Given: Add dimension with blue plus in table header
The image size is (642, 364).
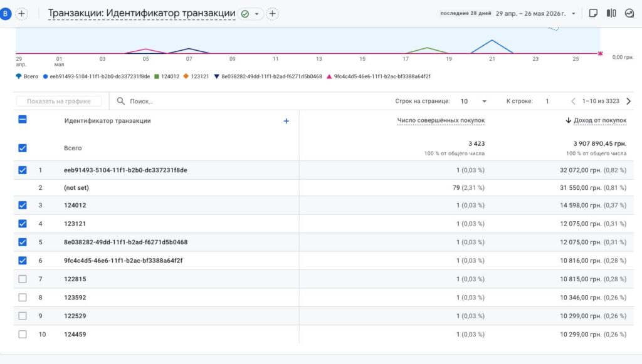Looking at the screenshot, I should [x=286, y=121].
